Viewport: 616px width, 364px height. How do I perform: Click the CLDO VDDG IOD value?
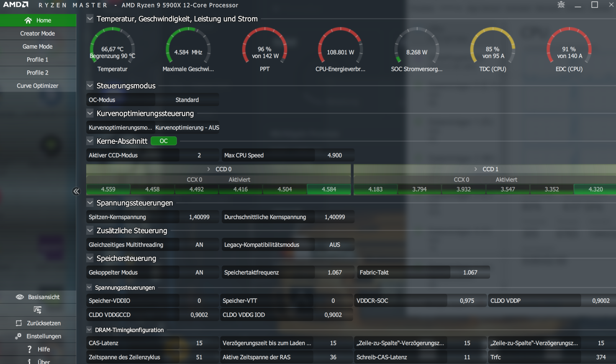[x=333, y=315]
